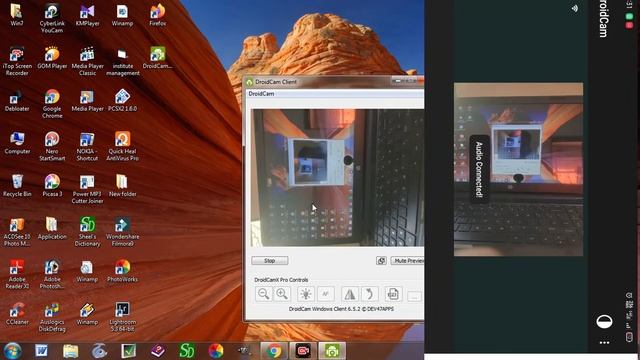The image size is (640, 360).
Task: Open the green SD dictionary taskbar icon
Action: [x=187, y=351]
